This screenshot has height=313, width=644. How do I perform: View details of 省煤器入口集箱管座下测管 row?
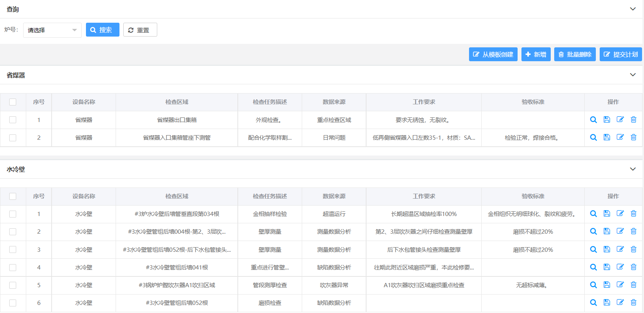point(594,137)
